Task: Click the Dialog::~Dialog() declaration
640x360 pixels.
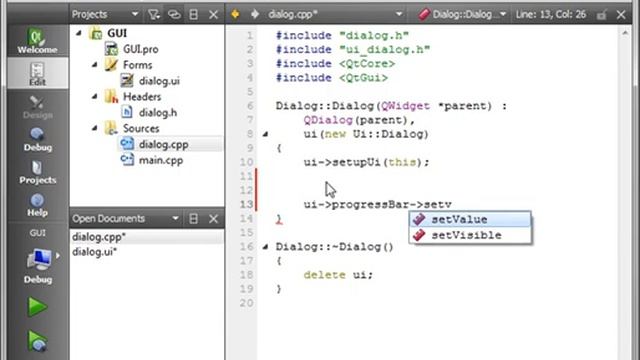Action: click(334, 247)
